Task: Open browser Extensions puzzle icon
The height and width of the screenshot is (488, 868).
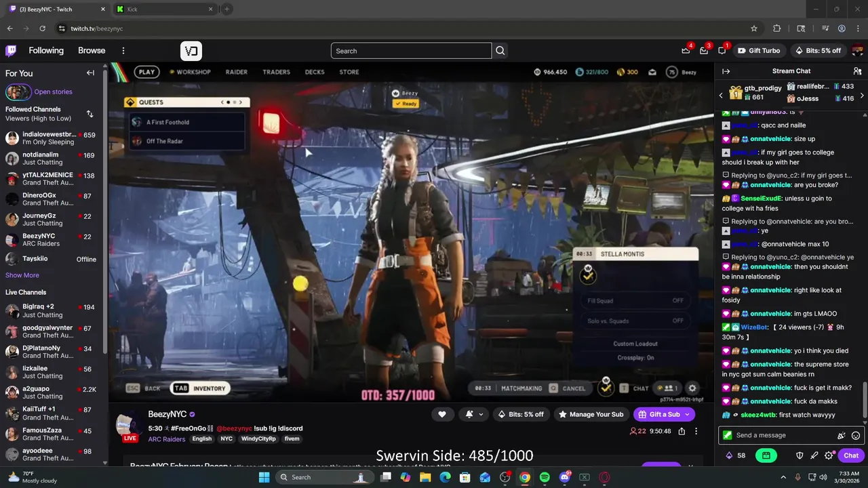Action: pyautogui.click(x=777, y=28)
